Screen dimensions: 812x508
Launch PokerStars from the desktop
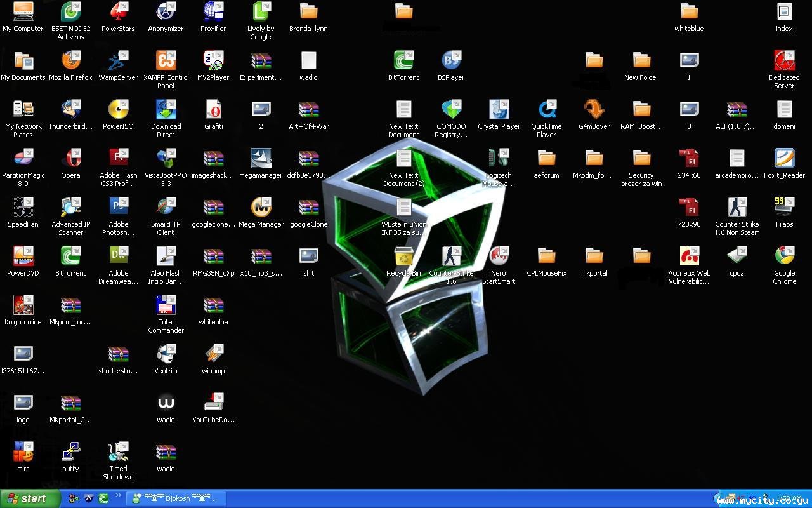(118, 12)
